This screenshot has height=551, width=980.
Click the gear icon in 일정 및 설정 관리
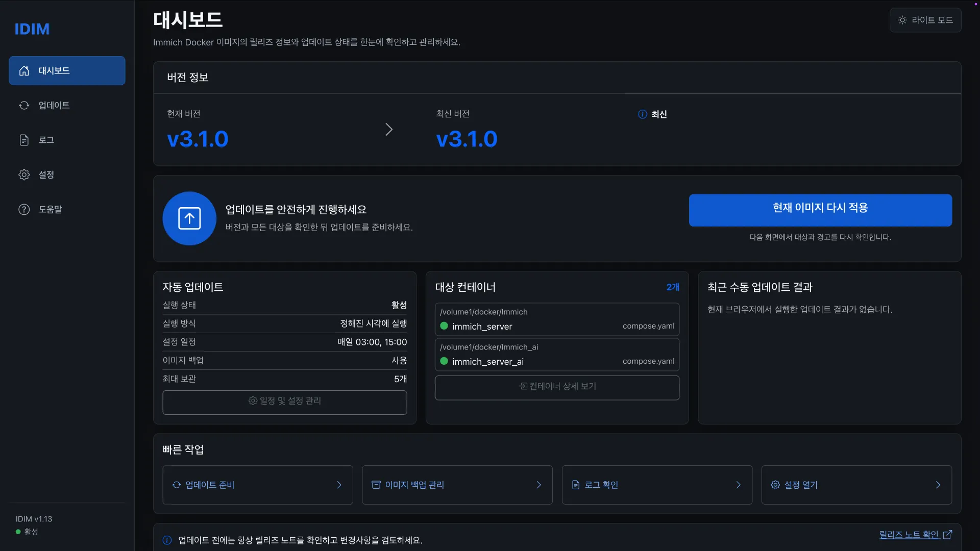coord(253,401)
